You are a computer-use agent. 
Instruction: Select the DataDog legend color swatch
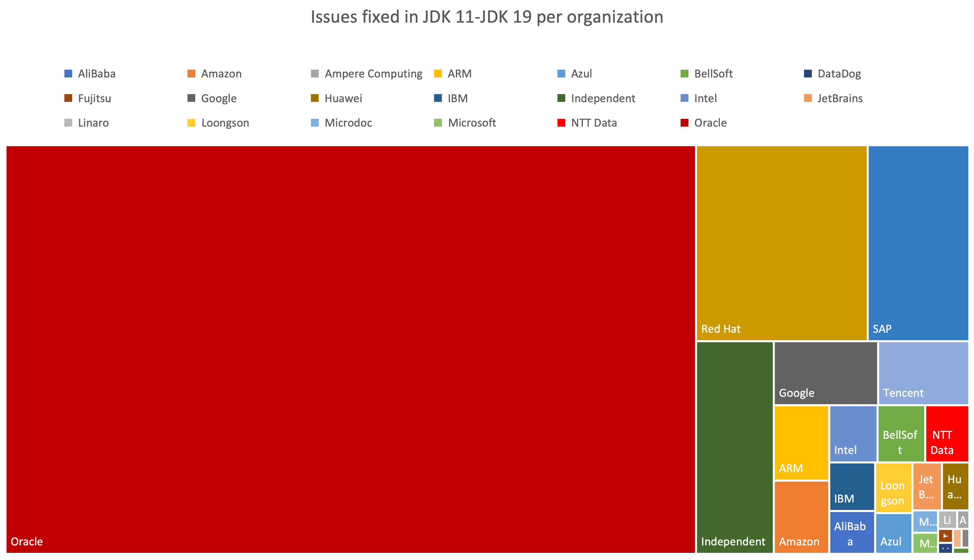[x=808, y=74]
